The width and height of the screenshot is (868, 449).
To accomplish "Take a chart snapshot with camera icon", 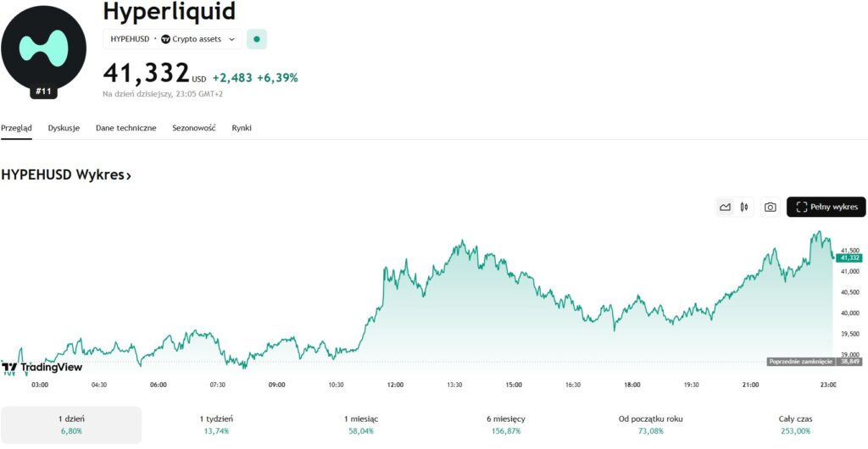I will [770, 207].
